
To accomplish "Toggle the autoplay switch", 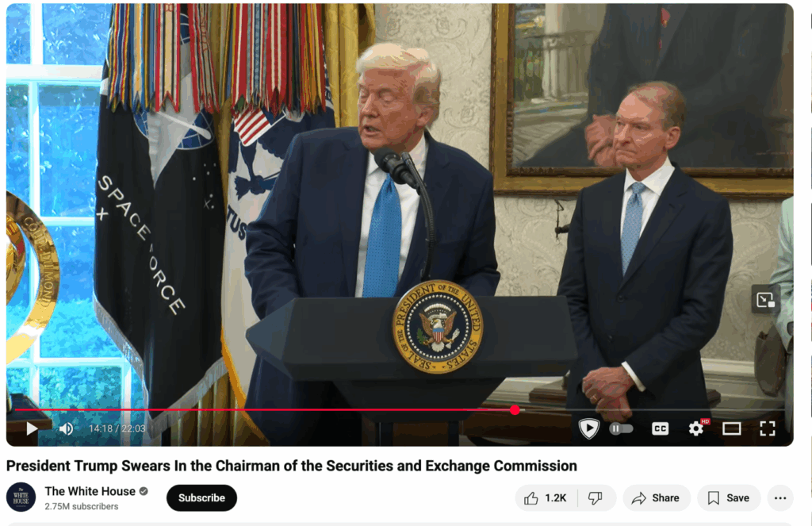I will pos(621,428).
